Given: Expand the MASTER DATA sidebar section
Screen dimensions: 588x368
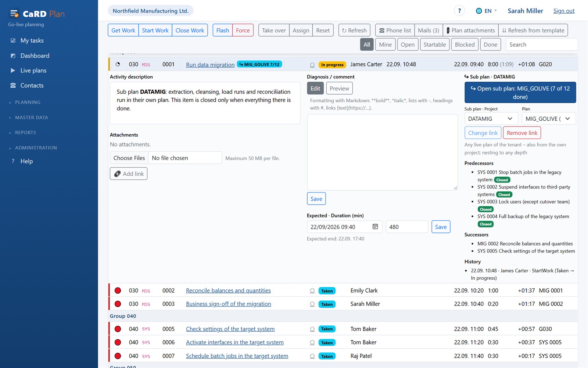Looking at the screenshot, I should click(x=31, y=117).
